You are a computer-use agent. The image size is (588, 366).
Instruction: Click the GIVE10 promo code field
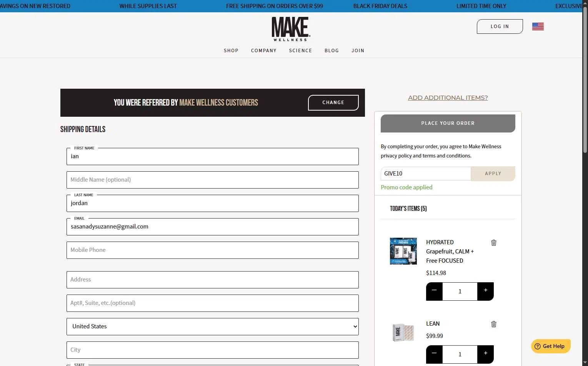click(x=426, y=174)
